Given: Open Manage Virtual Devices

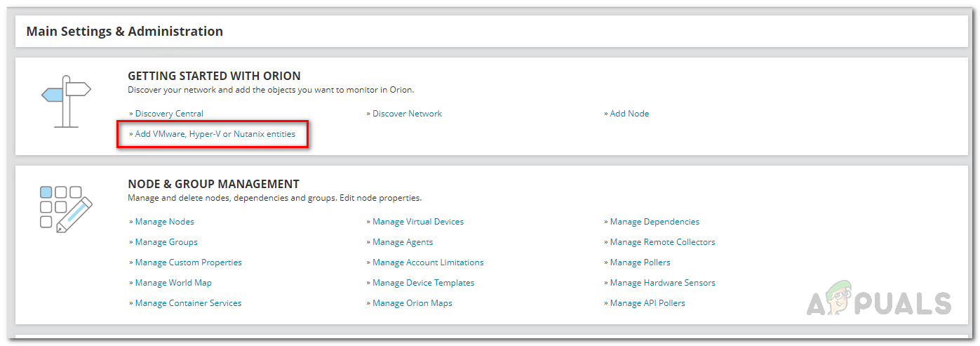Looking at the screenshot, I should (418, 222).
